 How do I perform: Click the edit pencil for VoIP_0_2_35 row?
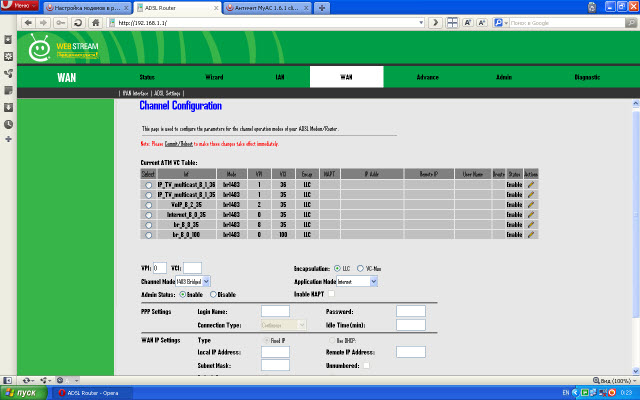[x=531, y=205]
